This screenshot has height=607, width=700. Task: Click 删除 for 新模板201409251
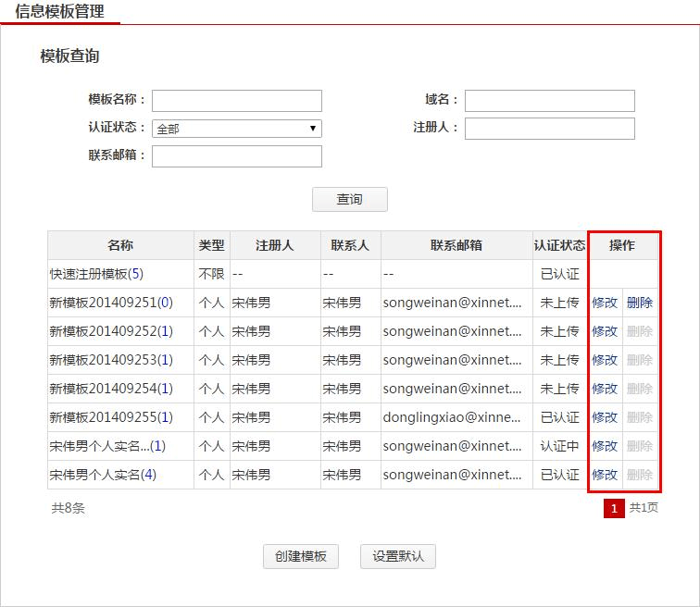pos(640,303)
